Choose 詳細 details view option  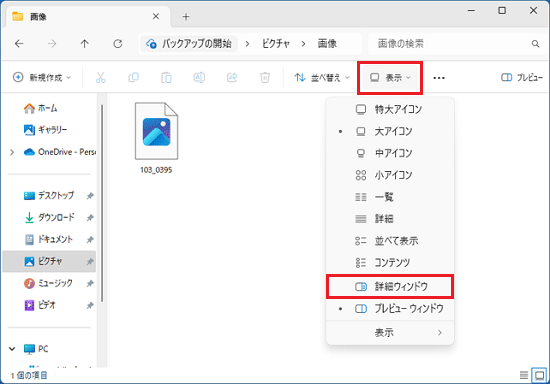[390, 219]
